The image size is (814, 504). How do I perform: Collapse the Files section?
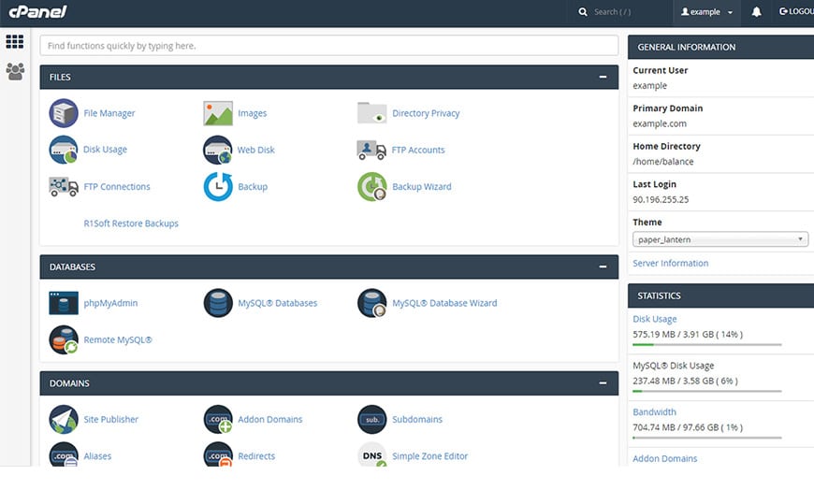click(603, 77)
